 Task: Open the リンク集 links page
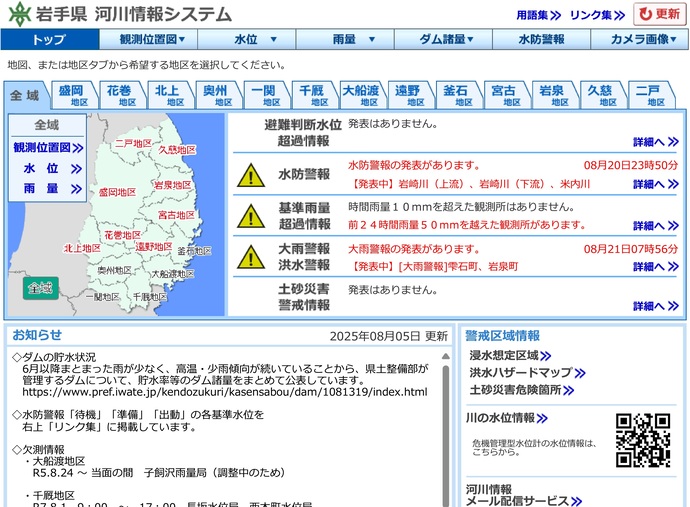pos(596,15)
